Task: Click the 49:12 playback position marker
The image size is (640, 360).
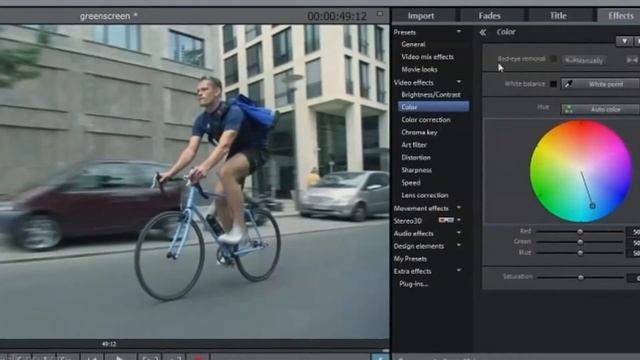Action: pyautogui.click(x=109, y=344)
